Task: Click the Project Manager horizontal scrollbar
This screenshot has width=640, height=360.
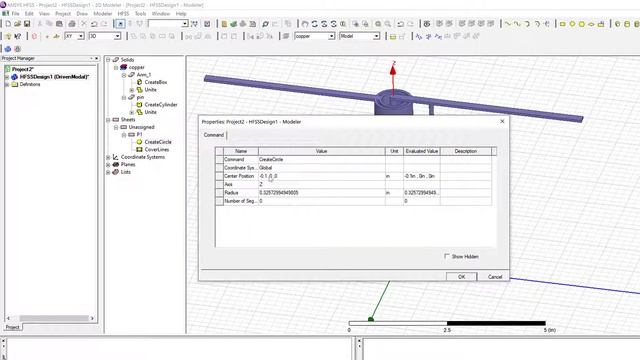Action: point(53,318)
